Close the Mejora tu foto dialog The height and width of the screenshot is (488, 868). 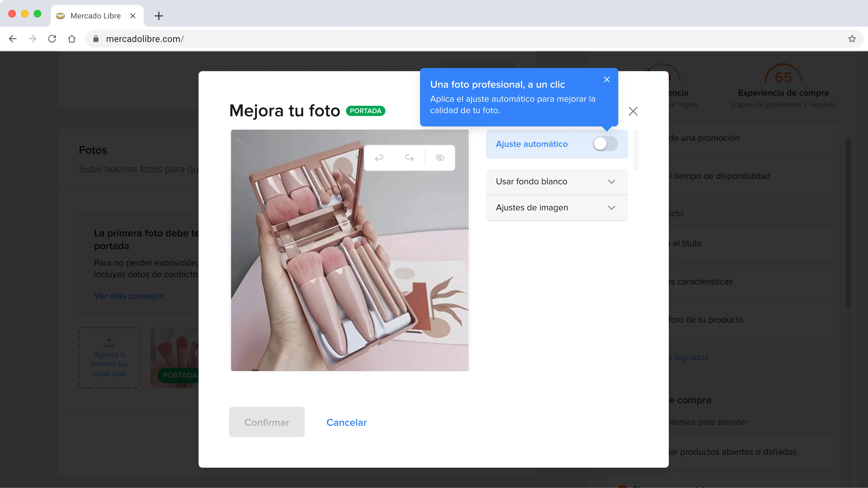click(633, 111)
